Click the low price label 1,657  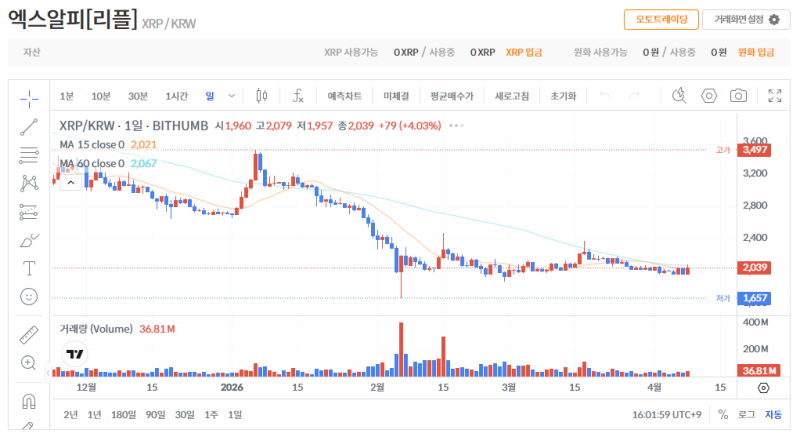click(754, 298)
